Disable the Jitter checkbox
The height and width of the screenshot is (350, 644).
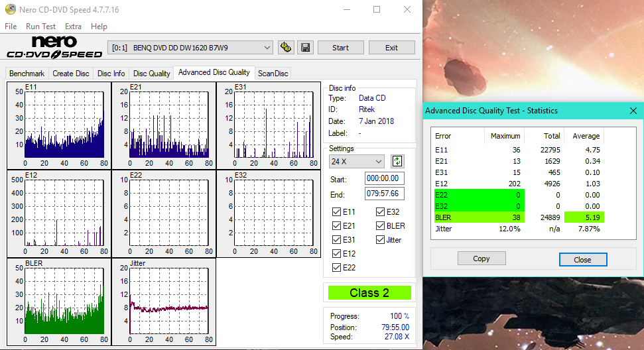click(x=380, y=239)
